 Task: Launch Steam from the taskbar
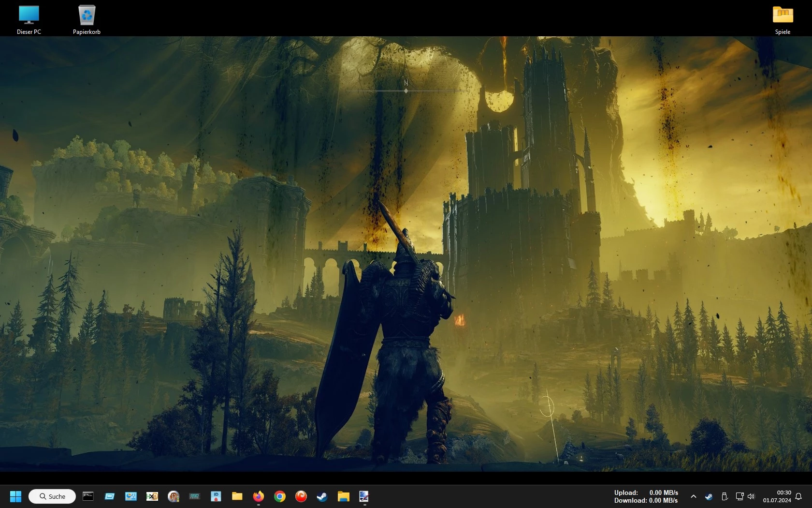(322, 496)
